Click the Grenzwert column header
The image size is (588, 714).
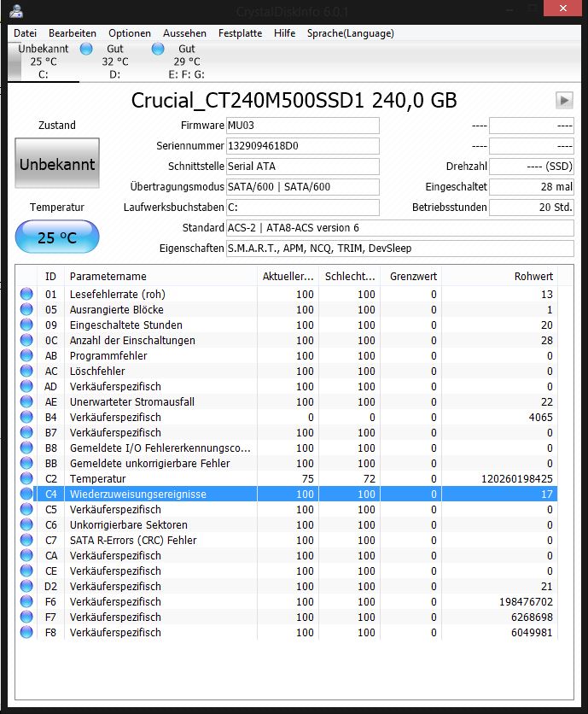[410, 277]
